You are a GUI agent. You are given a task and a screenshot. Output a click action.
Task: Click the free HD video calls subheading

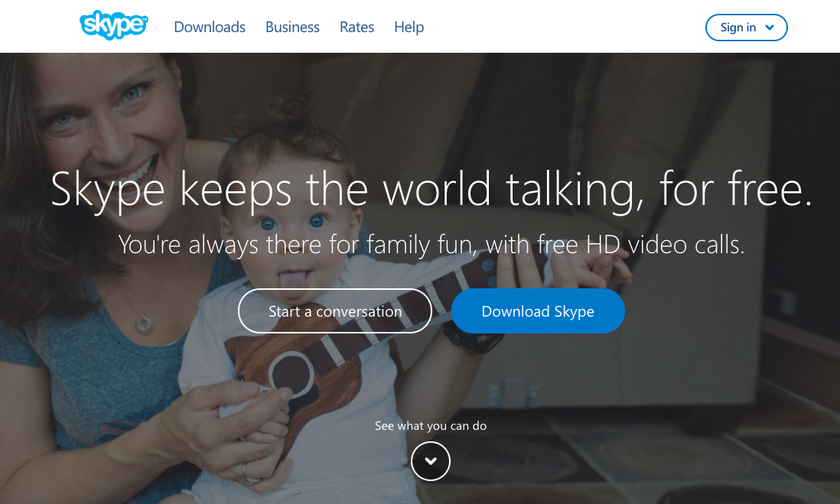pos(431,245)
